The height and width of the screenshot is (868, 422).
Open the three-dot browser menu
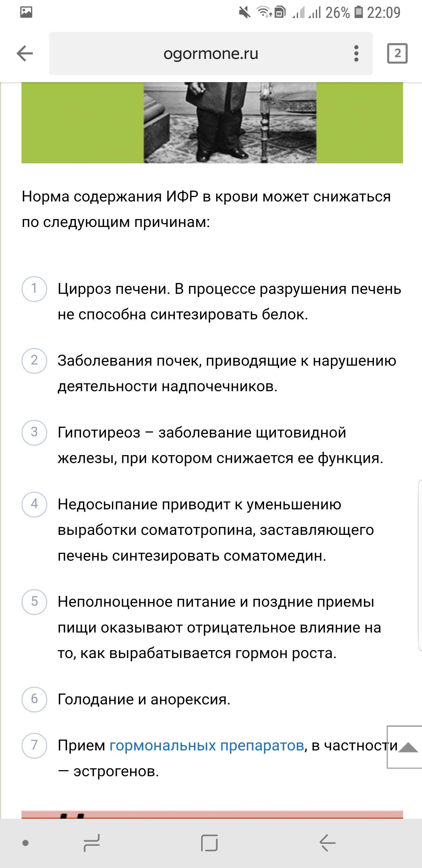pos(356,54)
